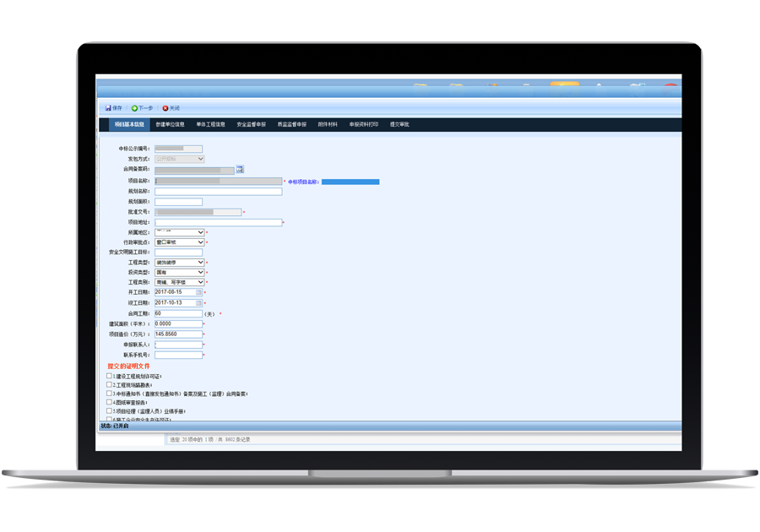Expand the 所属地区 dropdown

click(x=200, y=232)
